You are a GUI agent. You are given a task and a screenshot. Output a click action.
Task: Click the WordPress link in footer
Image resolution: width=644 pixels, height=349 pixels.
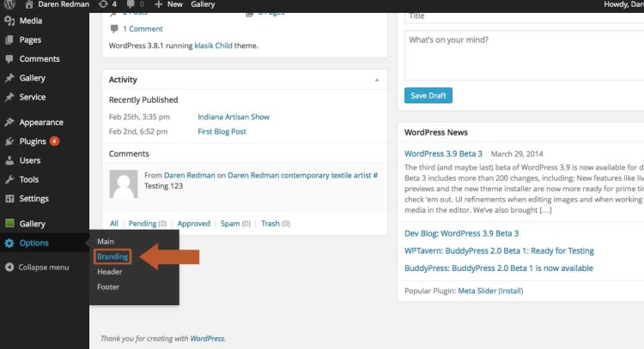click(x=208, y=339)
